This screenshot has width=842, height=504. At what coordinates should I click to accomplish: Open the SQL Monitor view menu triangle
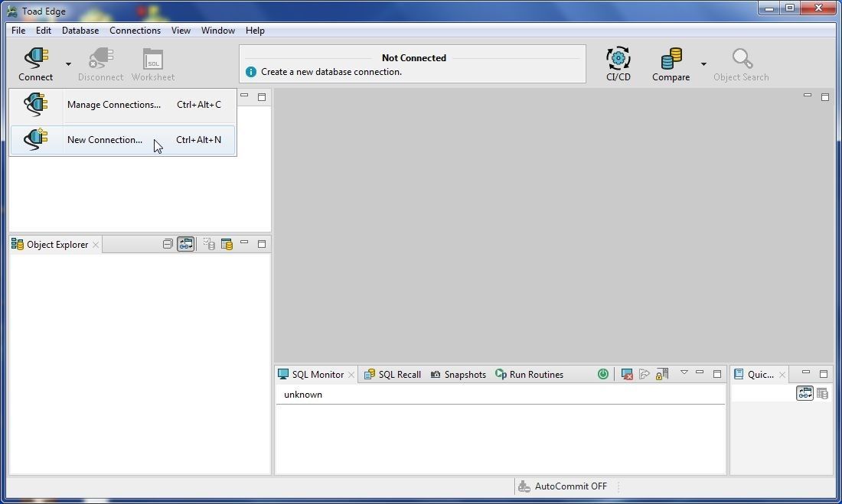[x=684, y=372]
